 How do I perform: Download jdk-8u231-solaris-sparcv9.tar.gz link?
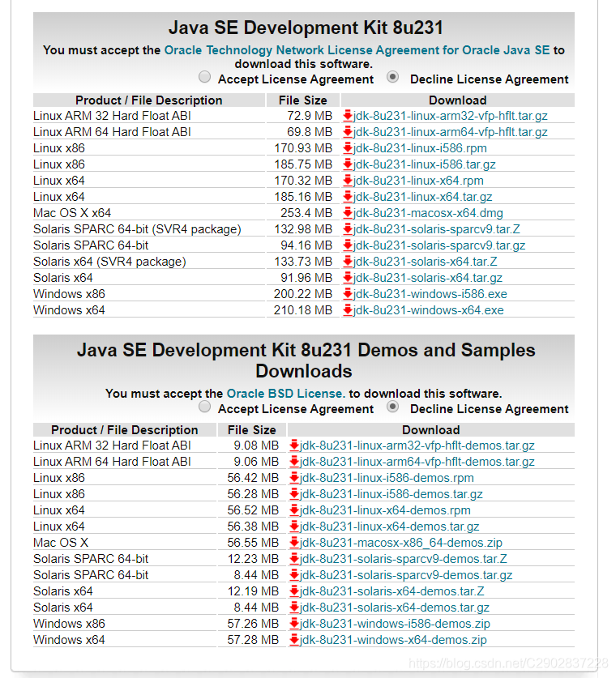[x=439, y=245]
